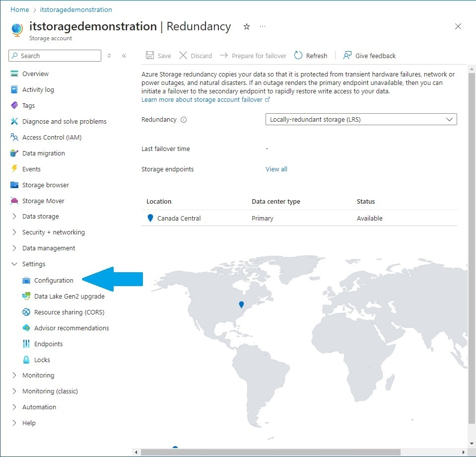This screenshot has height=457, width=476.
Task: Click the Storage Mover icon
Action: click(x=14, y=201)
